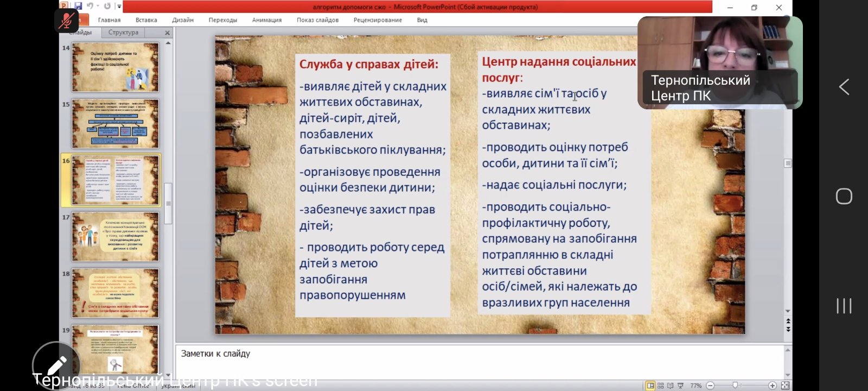
Task: Switch to the Структура pane tab
Action: (123, 33)
